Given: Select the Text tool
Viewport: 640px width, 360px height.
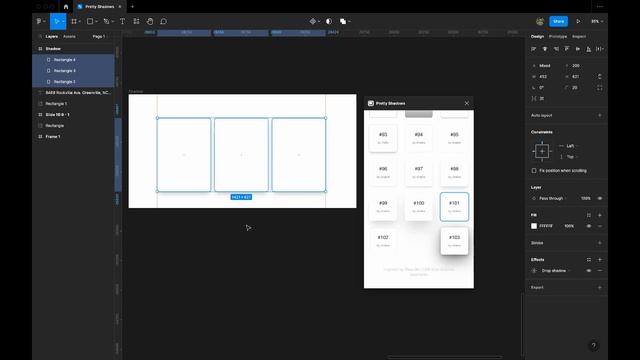Looking at the screenshot, I should tap(122, 21).
